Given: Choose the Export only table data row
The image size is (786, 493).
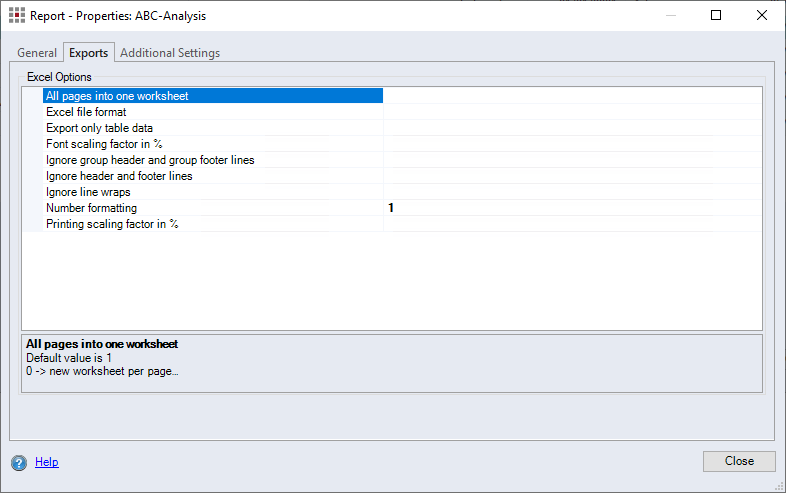Looking at the screenshot, I should [99, 128].
